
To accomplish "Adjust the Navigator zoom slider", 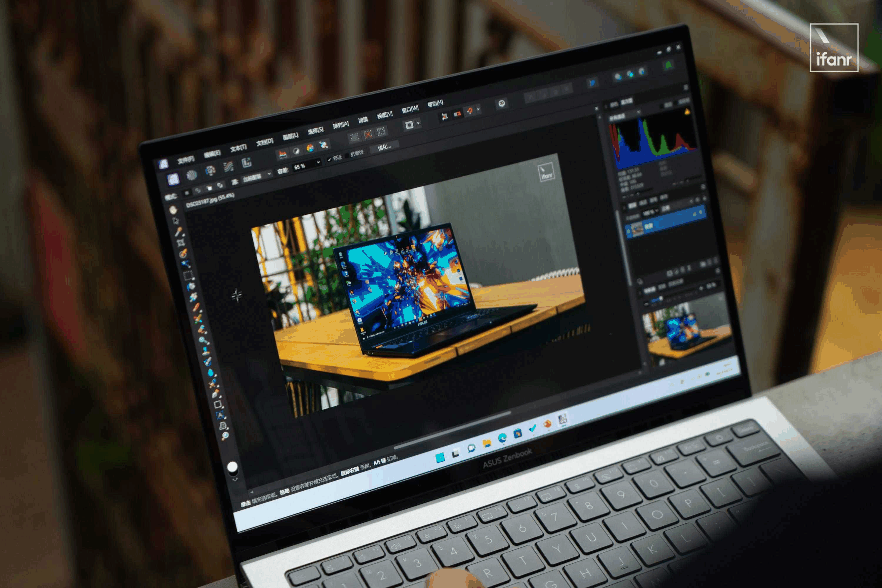I will (661, 298).
